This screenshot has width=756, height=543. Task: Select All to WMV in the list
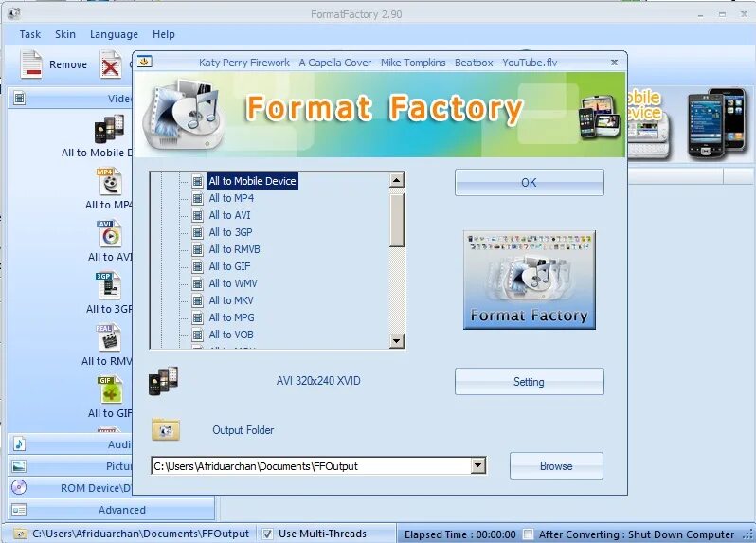(x=233, y=283)
